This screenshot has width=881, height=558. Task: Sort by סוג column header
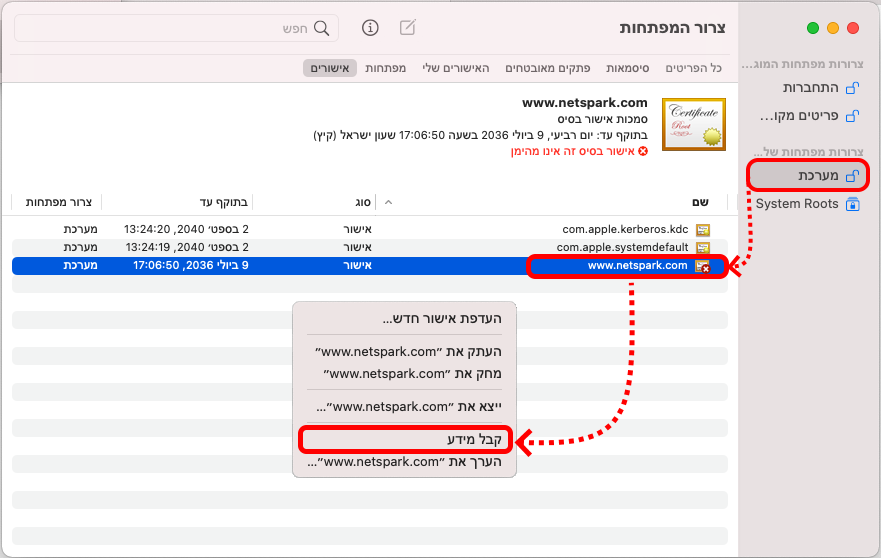pos(363,202)
